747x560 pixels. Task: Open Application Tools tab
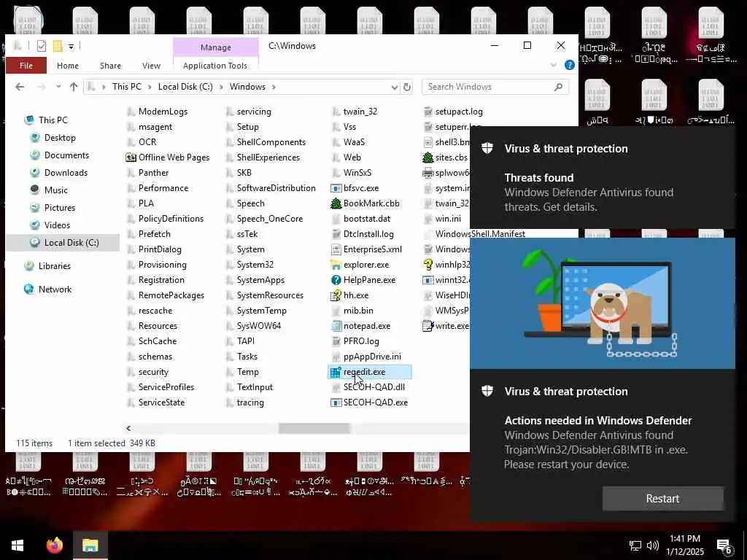215,66
